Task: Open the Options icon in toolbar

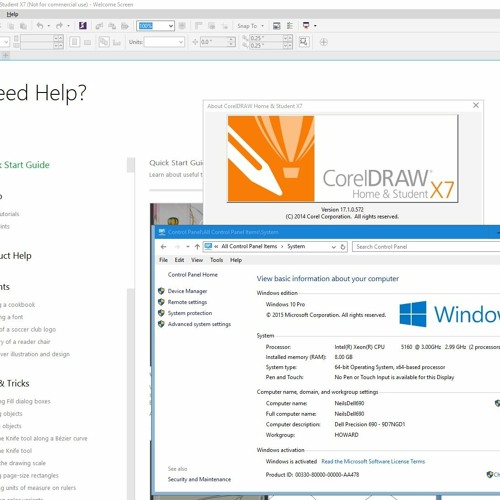Action: tap(290, 26)
